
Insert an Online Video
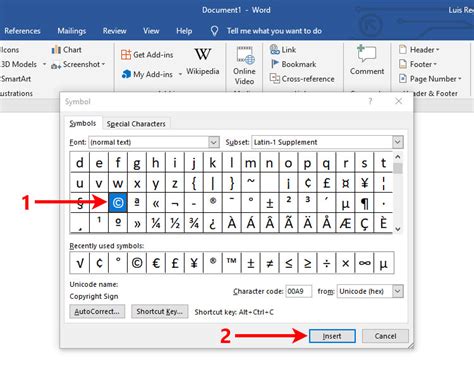244,66
